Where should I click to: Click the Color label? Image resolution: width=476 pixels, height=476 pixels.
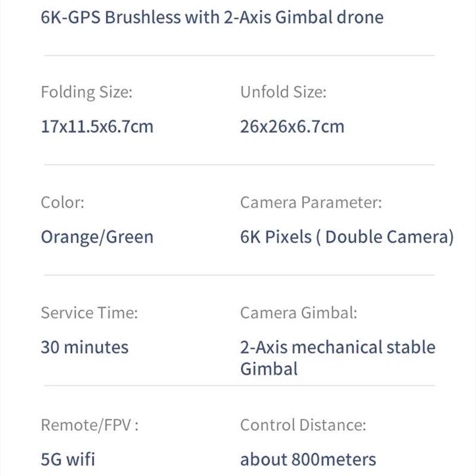coord(62,202)
